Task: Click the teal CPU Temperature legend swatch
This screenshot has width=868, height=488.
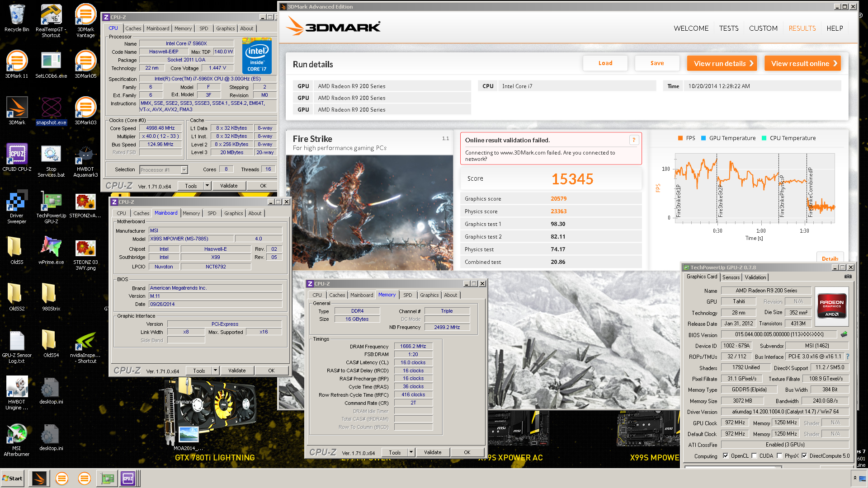Action: tap(764, 138)
